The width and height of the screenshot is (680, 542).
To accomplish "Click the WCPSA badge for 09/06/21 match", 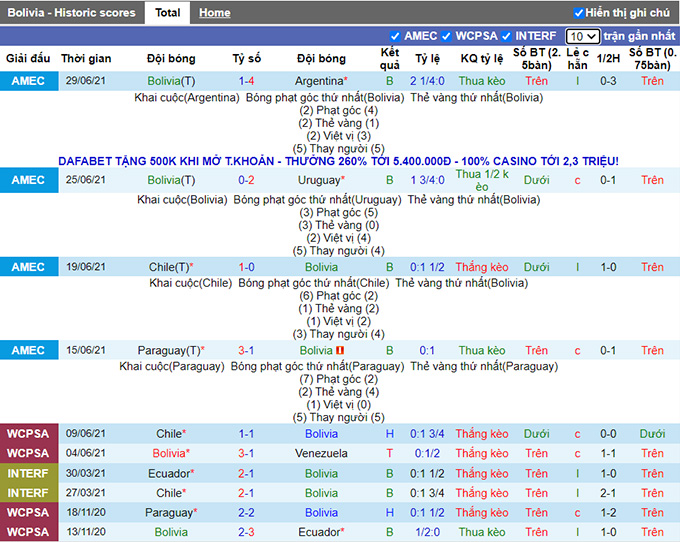I will point(27,434).
